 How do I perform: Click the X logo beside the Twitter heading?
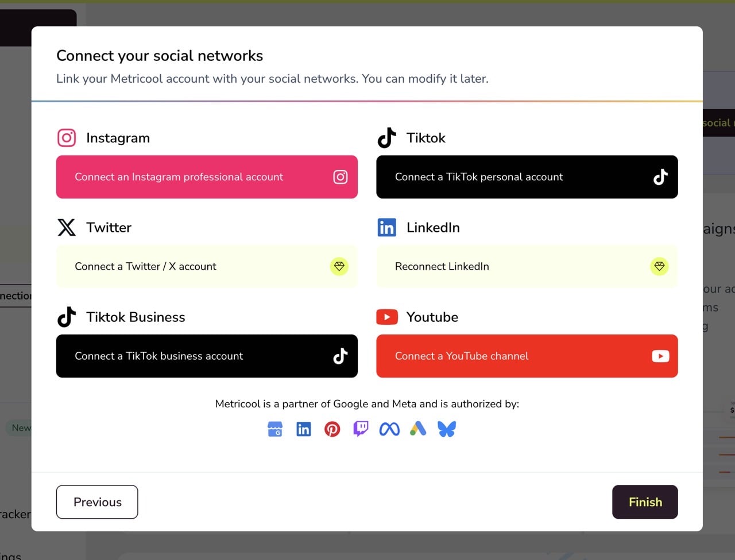pos(67,227)
